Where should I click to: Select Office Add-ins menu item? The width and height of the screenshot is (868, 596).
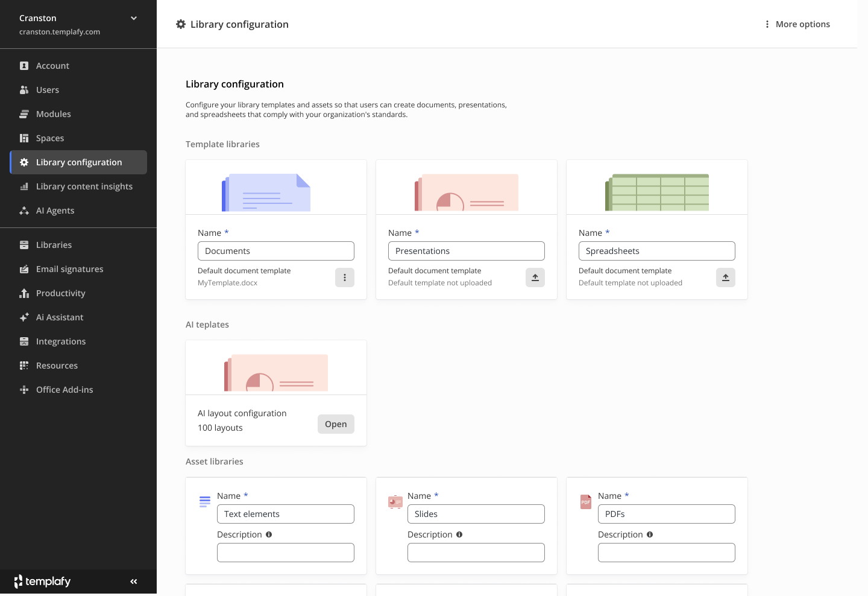click(78, 390)
